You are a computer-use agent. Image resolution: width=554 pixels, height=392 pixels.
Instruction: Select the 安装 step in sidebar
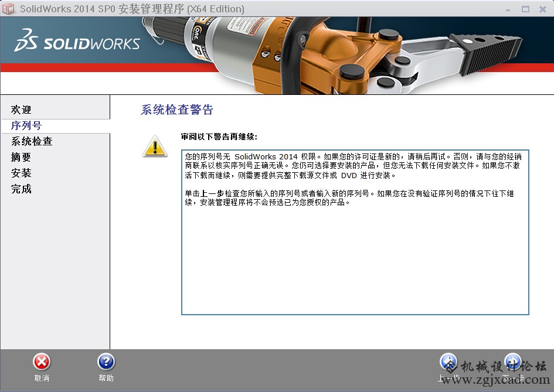[21, 173]
